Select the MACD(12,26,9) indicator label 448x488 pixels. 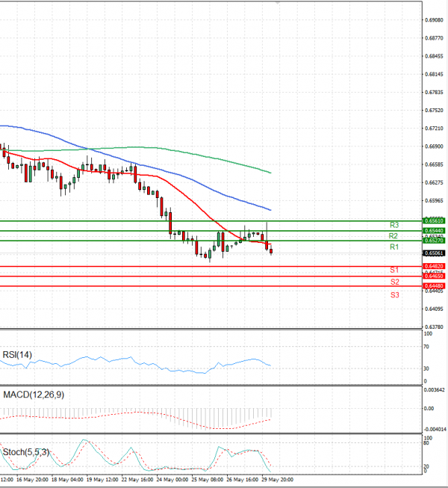33,395
